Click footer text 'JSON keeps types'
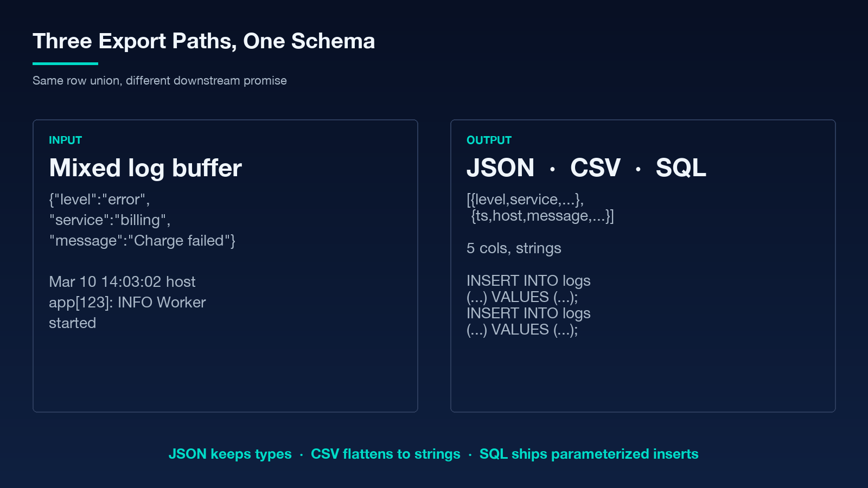The width and height of the screenshot is (868, 488). pos(230,454)
